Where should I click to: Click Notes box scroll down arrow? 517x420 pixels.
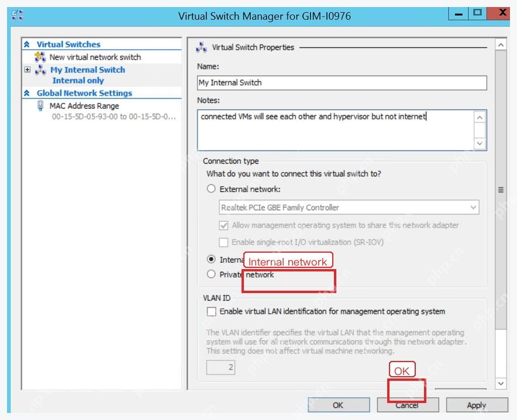(x=480, y=143)
